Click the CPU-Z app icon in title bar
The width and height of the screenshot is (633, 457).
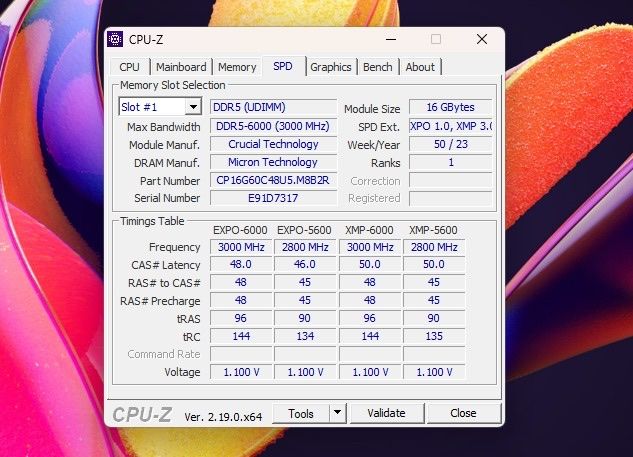115,39
